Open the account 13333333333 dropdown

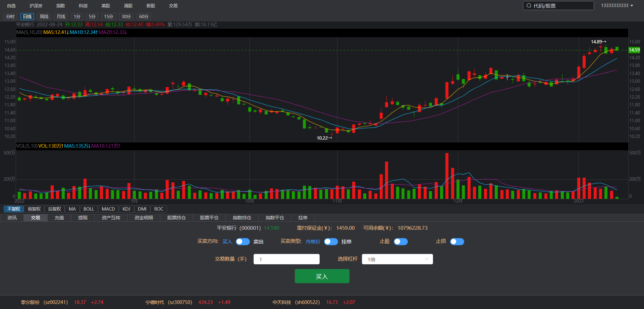[x=617, y=6]
